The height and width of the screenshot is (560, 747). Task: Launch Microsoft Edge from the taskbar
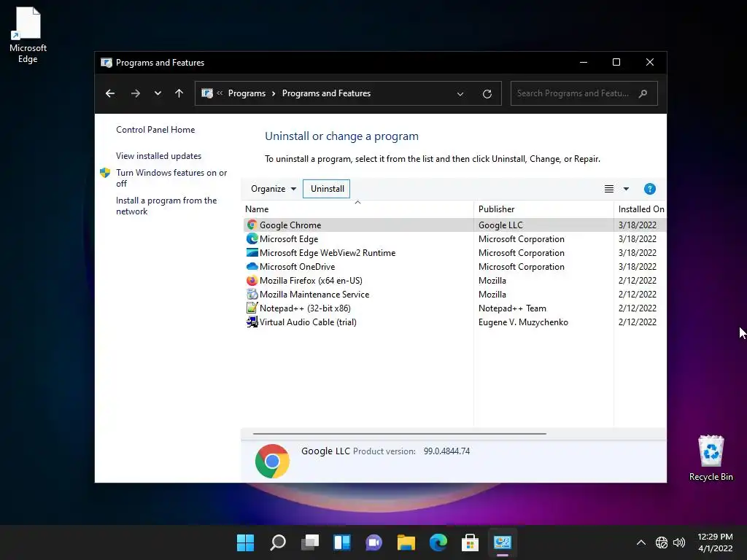pyautogui.click(x=438, y=542)
